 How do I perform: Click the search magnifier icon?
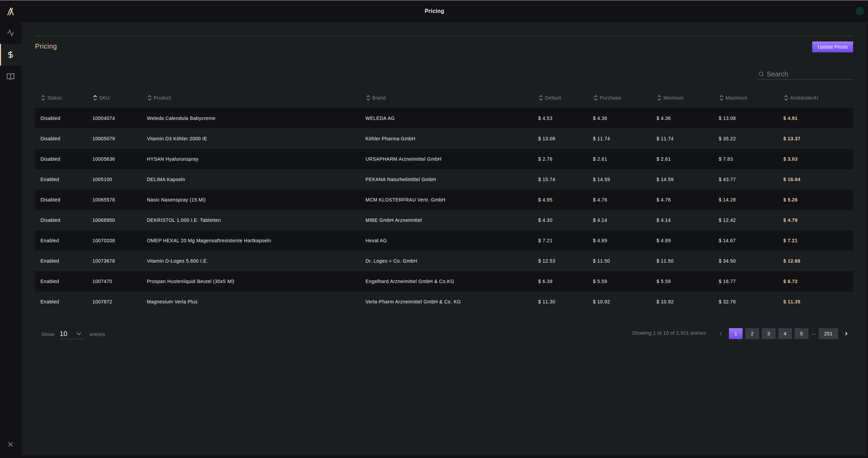[x=761, y=74]
